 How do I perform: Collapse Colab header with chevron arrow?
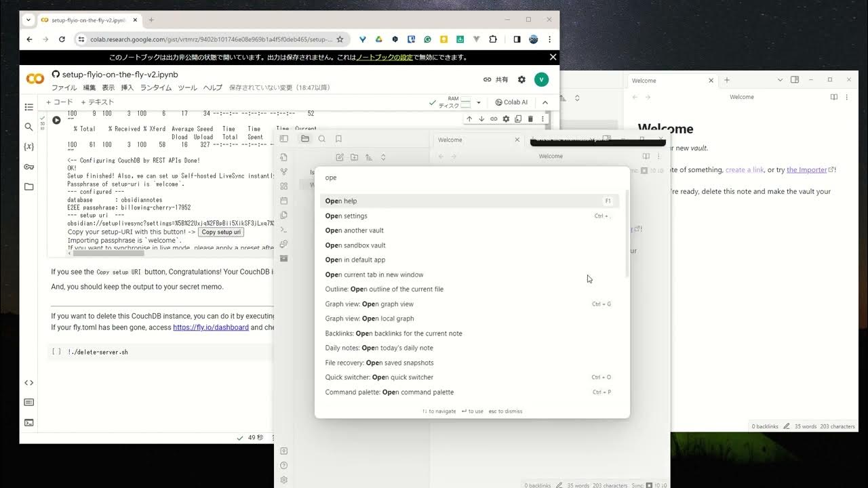(545, 102)
